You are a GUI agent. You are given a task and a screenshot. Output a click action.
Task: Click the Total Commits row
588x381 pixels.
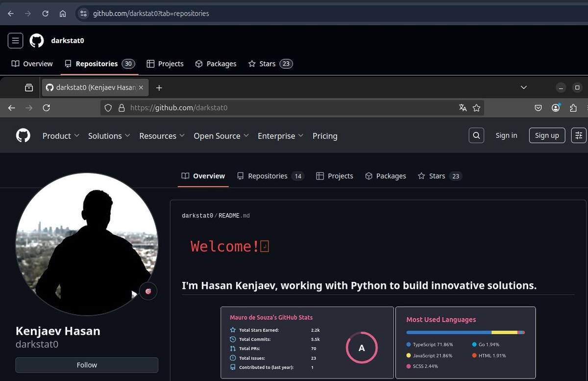tap(275, 339)
